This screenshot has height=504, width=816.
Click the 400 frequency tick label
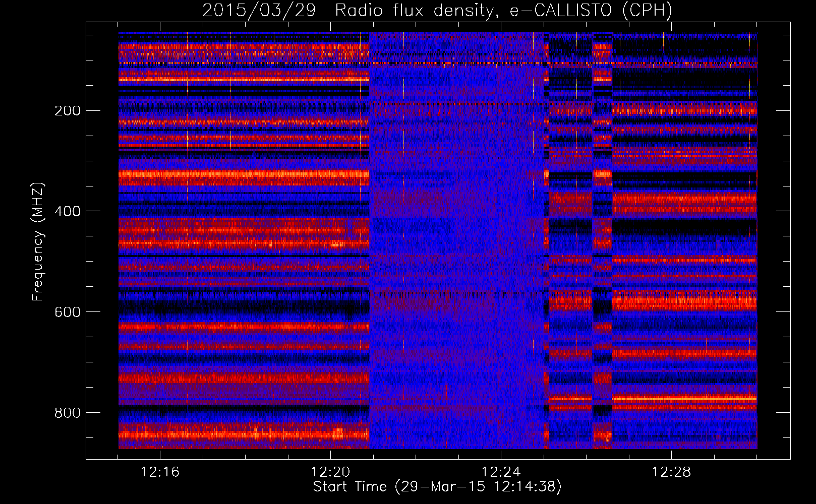(68, 211)
